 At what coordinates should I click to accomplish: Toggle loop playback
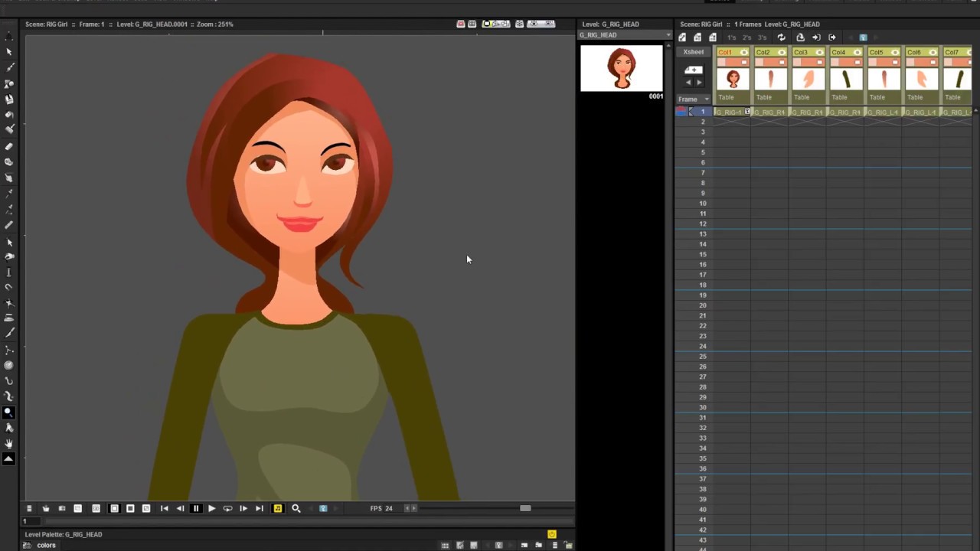(x=227, y=508)
